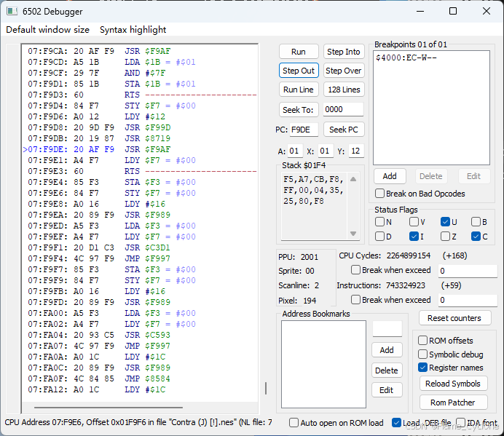This screenshot has height=436, width=504.
Task: Toggle the Z status flag
Action: coord(445,237)
